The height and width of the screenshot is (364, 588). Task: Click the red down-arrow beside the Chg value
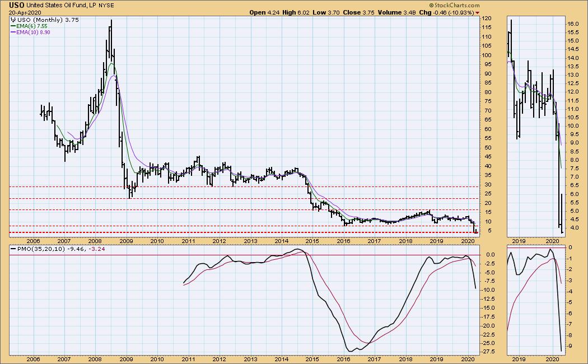click(x=477, y=13)
